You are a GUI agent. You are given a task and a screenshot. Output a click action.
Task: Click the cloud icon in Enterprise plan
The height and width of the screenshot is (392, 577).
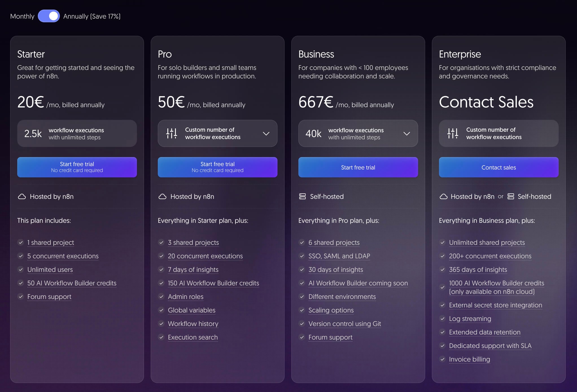443,197
